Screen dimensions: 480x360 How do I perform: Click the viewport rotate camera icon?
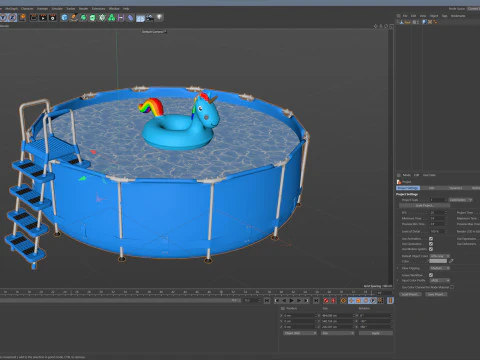click(386, 26)
